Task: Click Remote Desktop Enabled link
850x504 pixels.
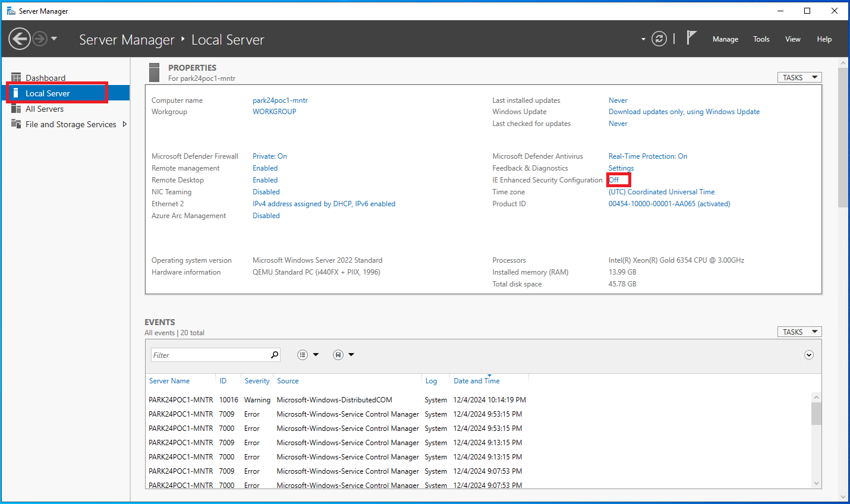Action: [x=265, y=180]
